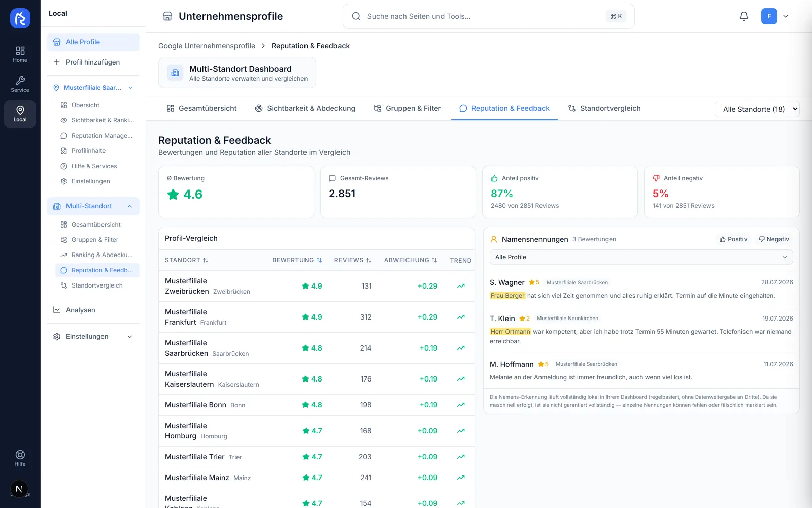Open Ranking & Abdecku... sidebar item
Viewport: 812px width, 508px height.
coord(97,255)
